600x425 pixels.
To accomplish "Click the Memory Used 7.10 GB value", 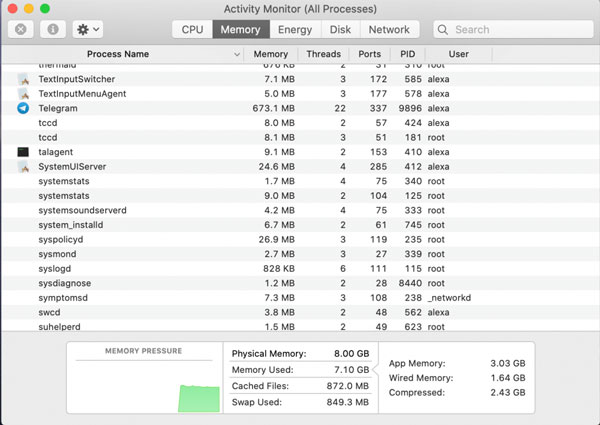I will 352,370.
